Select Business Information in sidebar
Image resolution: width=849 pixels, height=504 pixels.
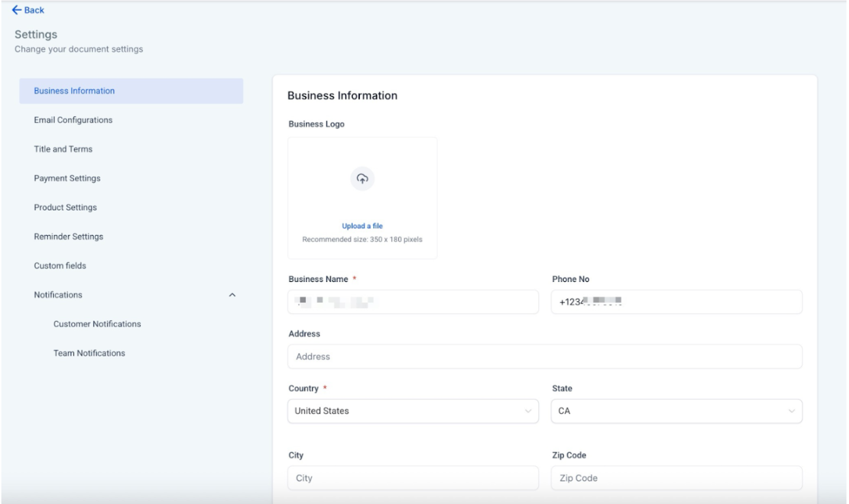pos(74,91)
